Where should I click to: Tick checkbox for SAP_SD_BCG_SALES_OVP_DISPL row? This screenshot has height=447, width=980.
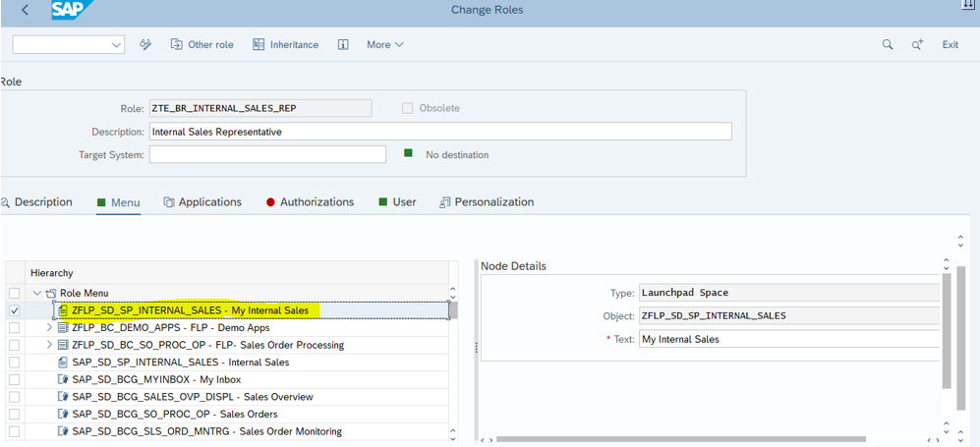coord(14,397)
